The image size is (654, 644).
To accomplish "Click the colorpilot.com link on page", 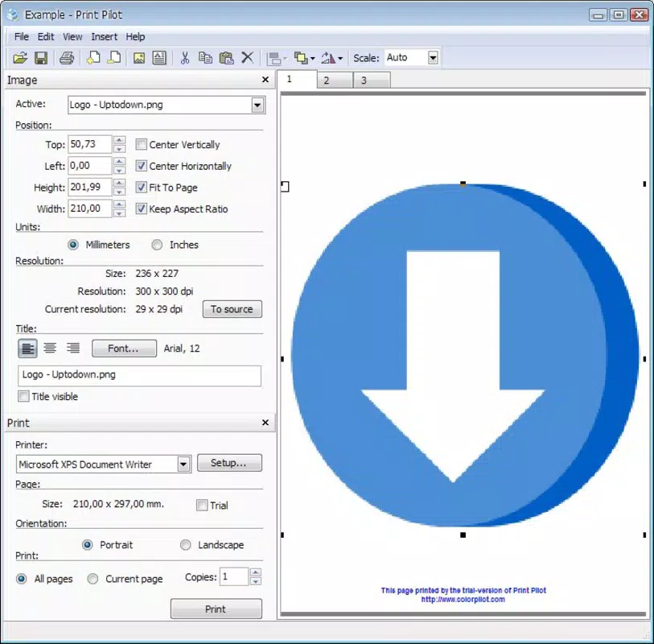I will (463, 600).
